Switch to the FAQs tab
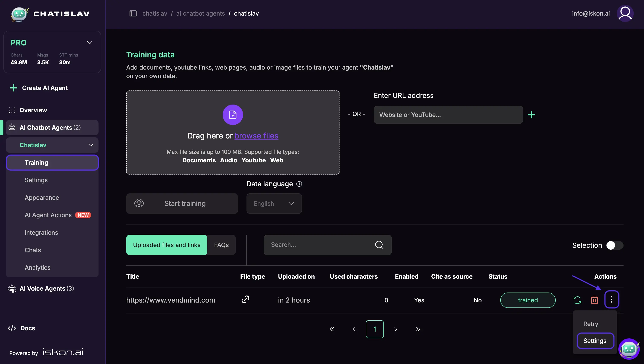 click(221, 245)
